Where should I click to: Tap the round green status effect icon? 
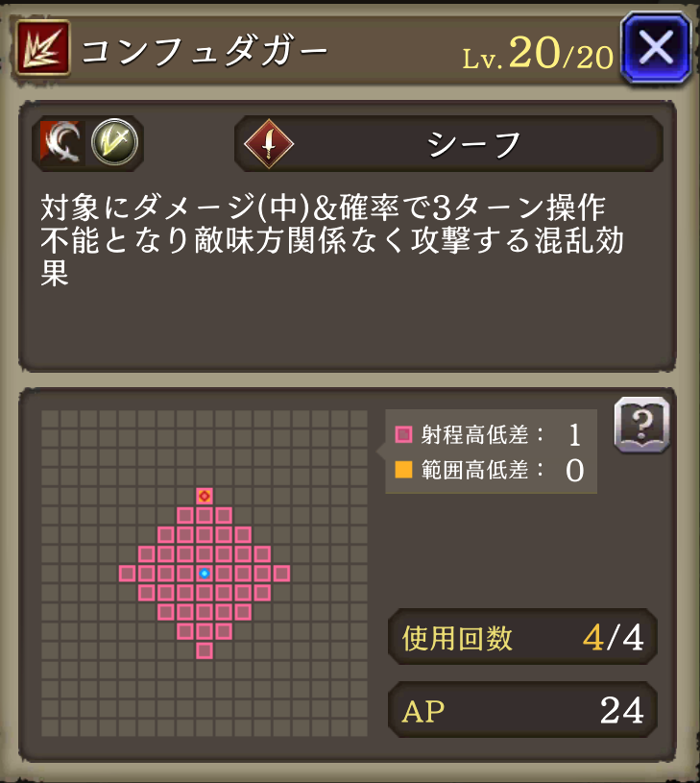click(x=115, y=143)
